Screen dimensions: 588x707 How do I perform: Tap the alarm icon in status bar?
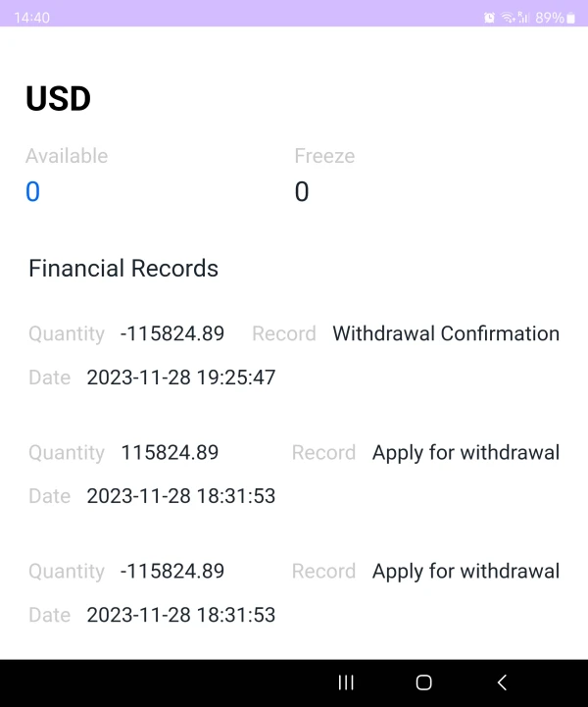[x=489, y=18]
